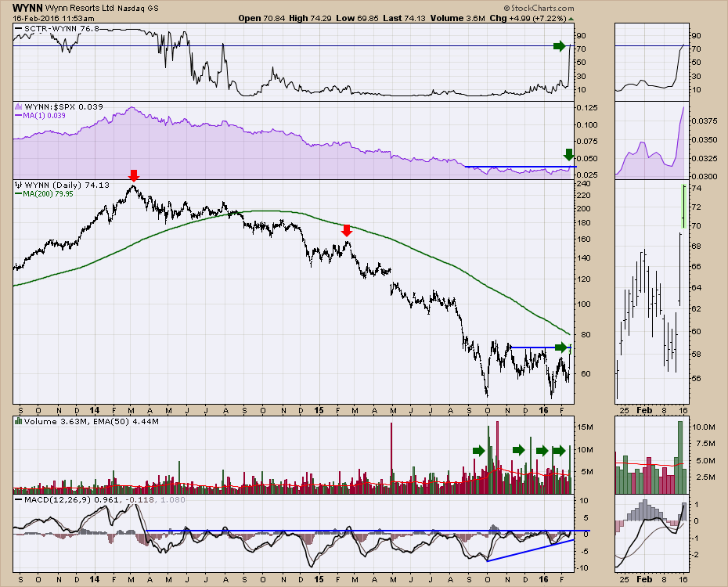Click the 0.050 ratio axis label
This screenshot has height=587, width=728.
tap(587, 159)
